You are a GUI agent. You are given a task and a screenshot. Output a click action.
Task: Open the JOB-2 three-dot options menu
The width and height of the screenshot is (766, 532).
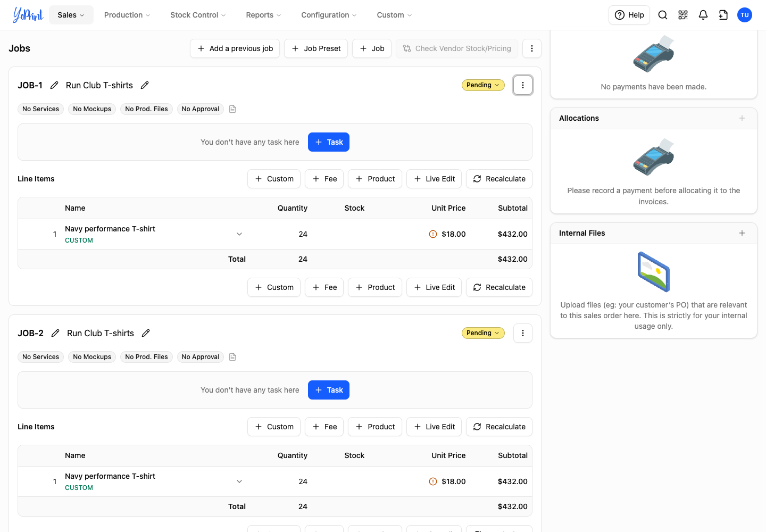[523, 333]
